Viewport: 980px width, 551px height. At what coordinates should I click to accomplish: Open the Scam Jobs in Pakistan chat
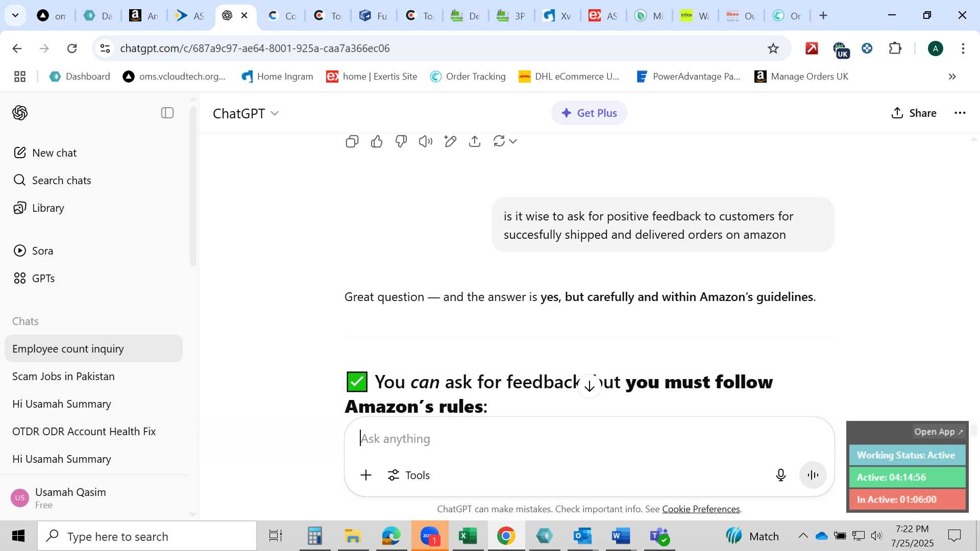(x=93, y=376)
